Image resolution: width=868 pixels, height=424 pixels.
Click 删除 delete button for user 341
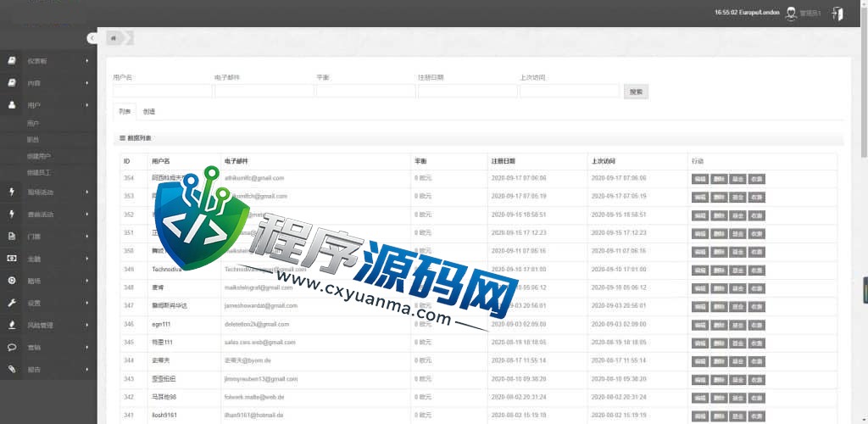tap(719, 416)
